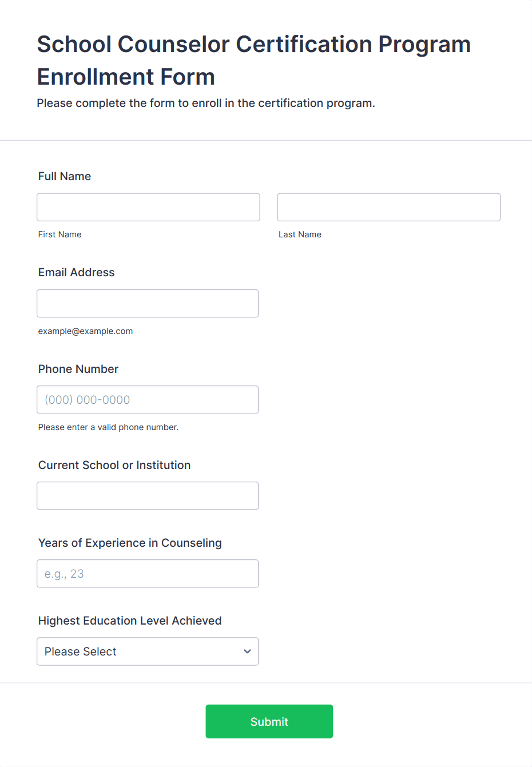
Task: Click the form title heading
Action: 254,60
